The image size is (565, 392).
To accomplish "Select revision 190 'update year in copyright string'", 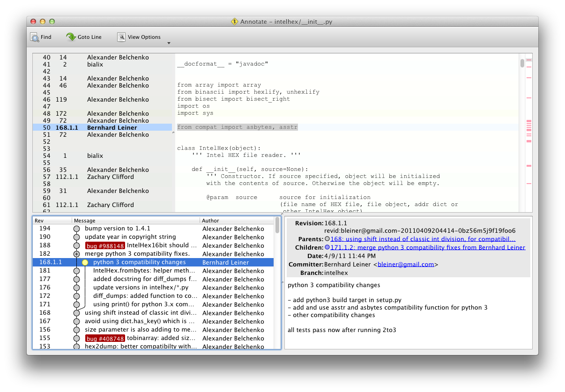I will coord(130,237).
